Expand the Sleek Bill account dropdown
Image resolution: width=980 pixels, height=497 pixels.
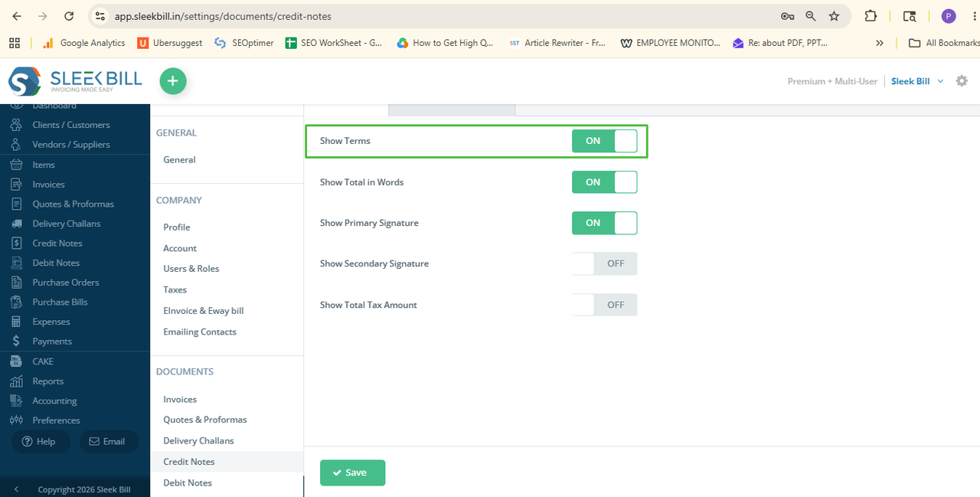tap(917, 81)
